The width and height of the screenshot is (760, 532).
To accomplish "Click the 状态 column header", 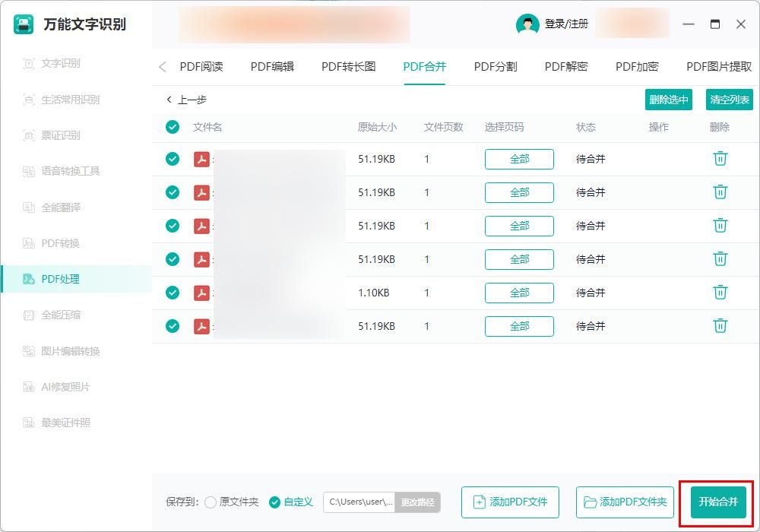I will pyautogui.click(x=585, y=128).
